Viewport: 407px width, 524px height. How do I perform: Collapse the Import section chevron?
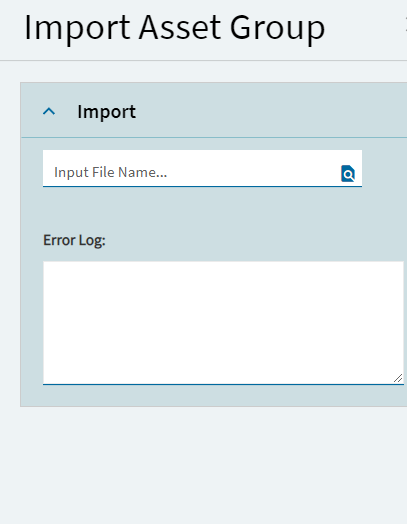click(49, 111)
